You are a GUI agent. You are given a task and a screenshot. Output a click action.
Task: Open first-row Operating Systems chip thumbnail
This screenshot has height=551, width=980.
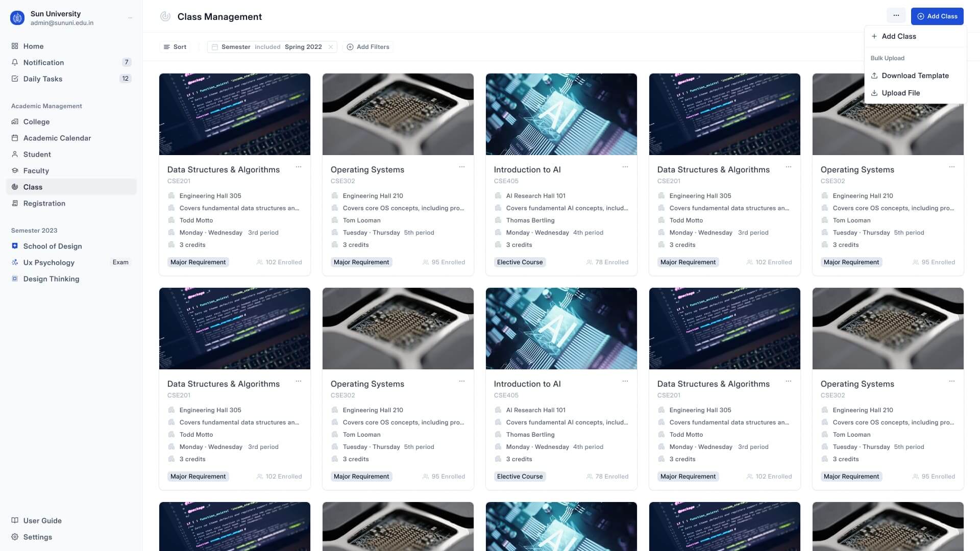pyautogui.click(x=398, y=114)
